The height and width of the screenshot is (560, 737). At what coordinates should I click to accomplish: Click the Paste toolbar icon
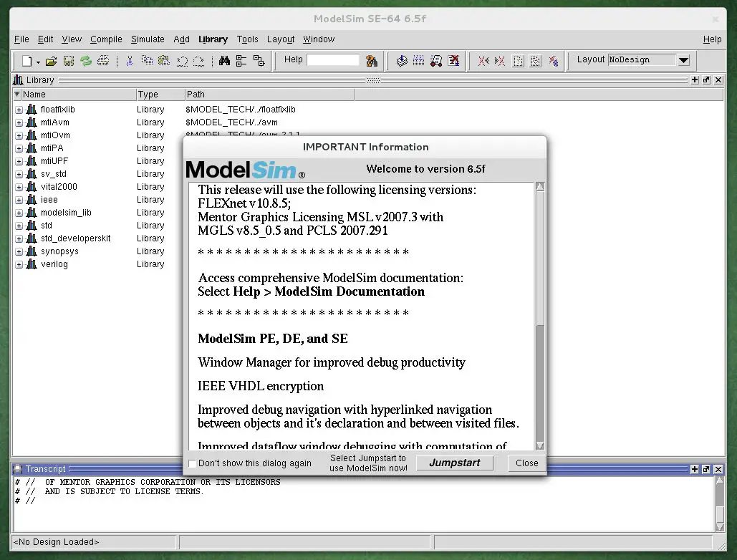coord(164,61)
